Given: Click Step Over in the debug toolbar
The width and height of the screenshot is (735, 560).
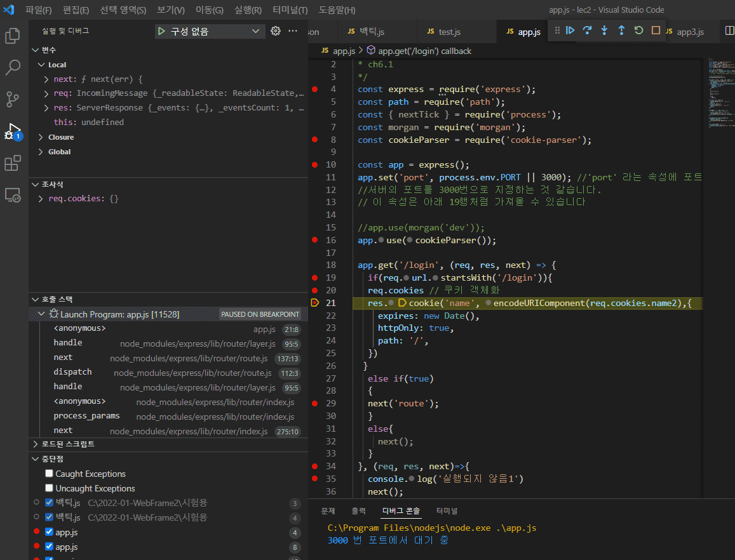Looking at the screenshot, I should (587, 30).
